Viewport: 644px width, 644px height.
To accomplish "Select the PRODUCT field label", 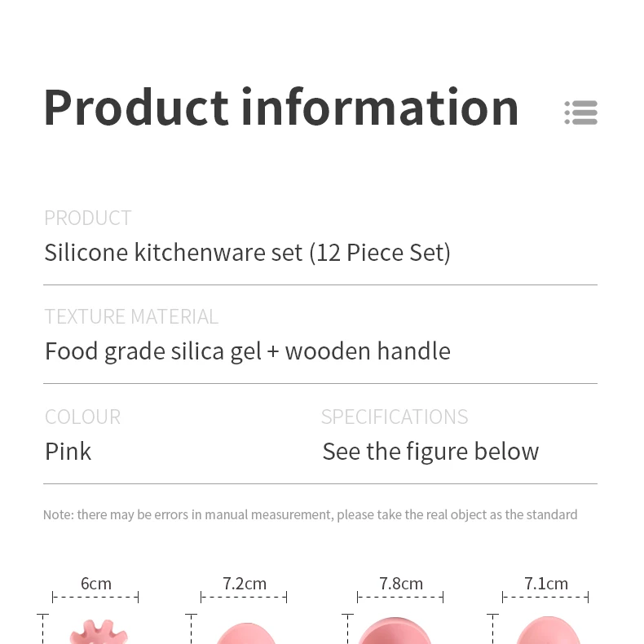I will (x=88, y=218).
